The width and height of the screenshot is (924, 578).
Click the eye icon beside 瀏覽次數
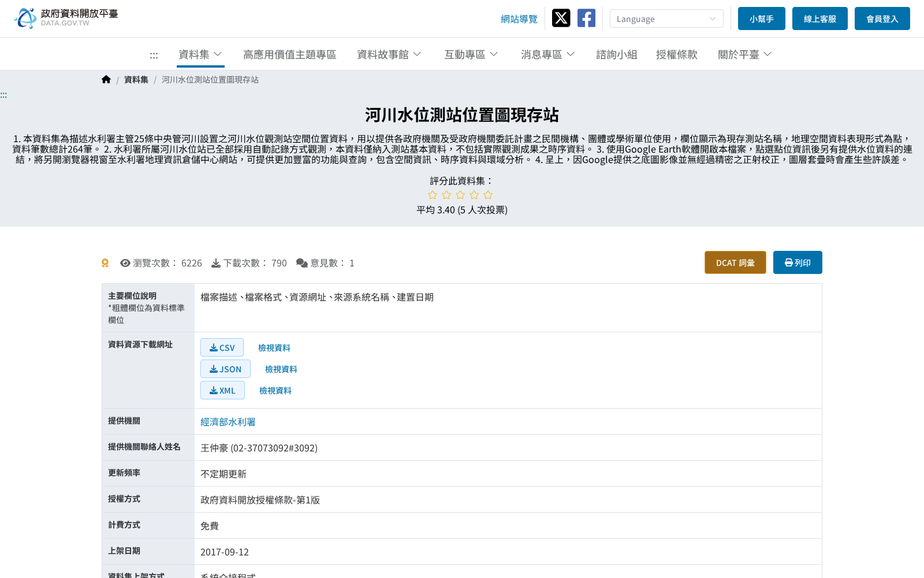tap(125, 263)
